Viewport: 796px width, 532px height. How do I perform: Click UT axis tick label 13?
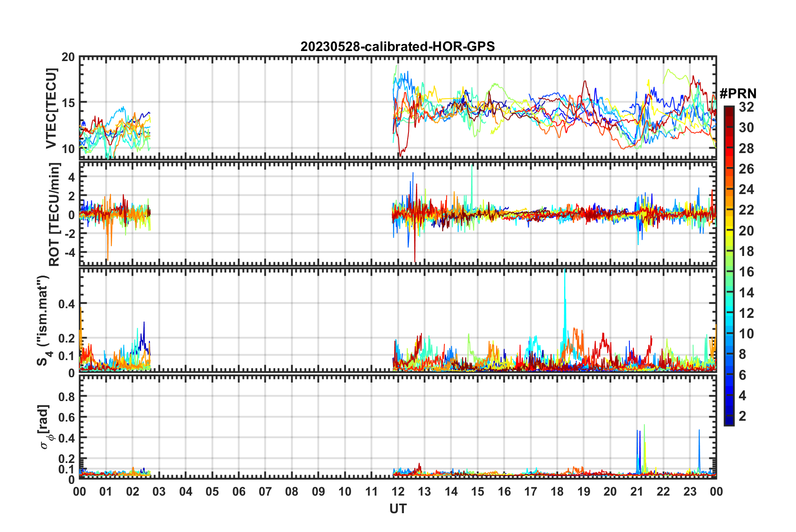click(x=424, y=491)
